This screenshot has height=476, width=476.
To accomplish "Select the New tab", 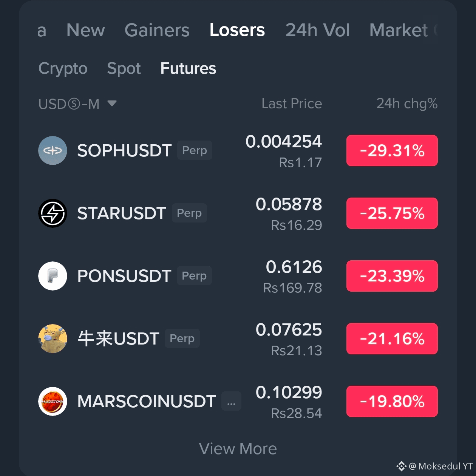I will tap(86, 30).
